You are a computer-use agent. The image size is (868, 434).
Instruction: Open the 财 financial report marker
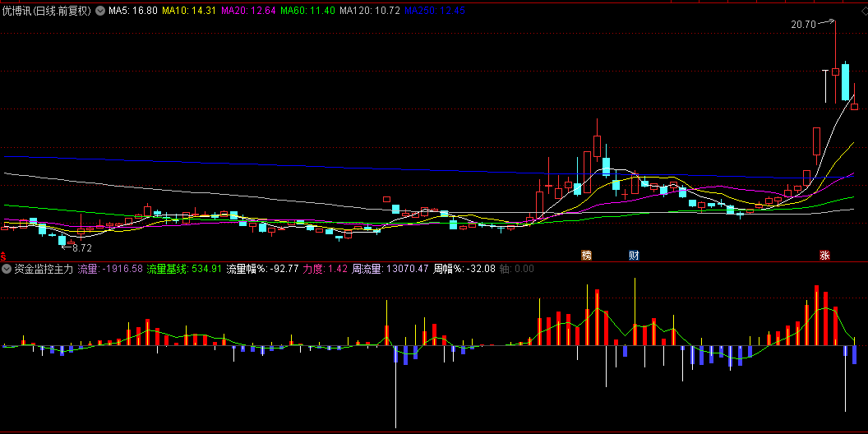(634, 255)
